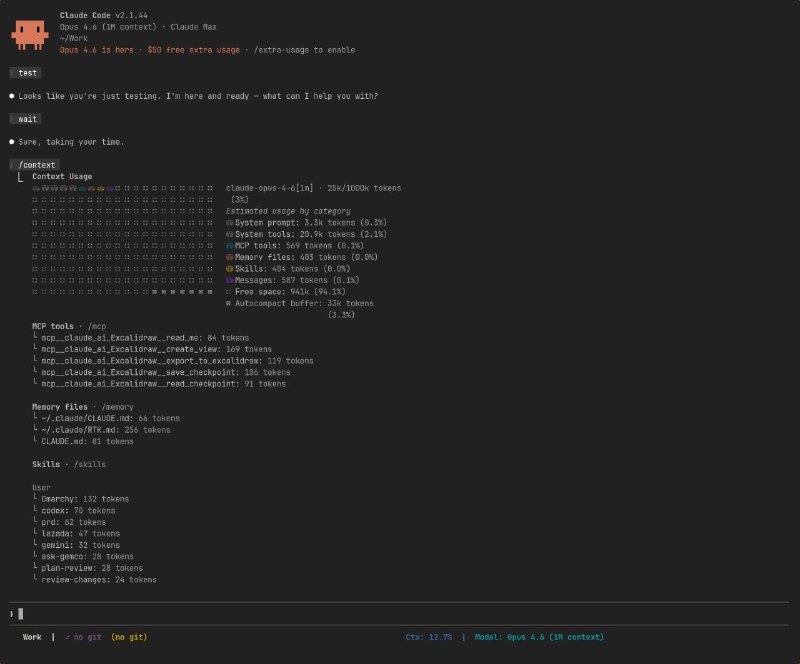Screen dimensions: 800x664
Task: Click the /mcp command next to MCP tools
Action: click(x=97, y=326)
